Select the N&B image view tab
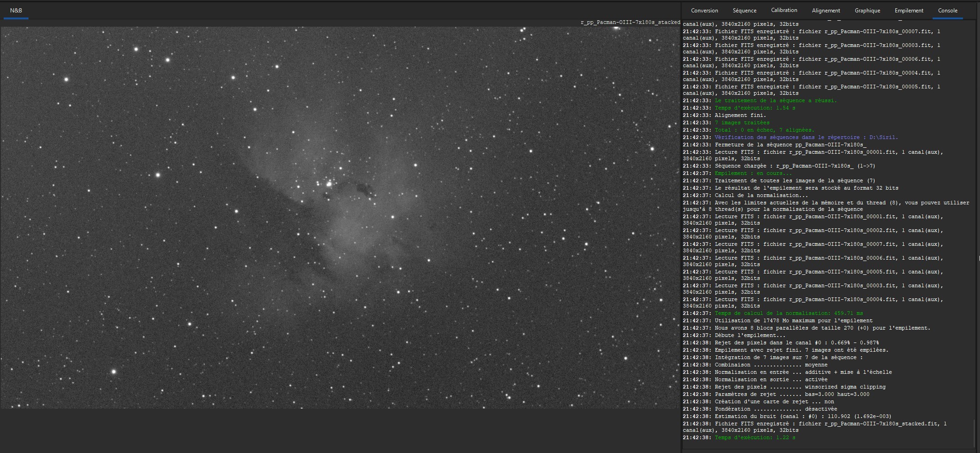The height and width of the screenshot is (453, 980). click(x=16, y=11)
